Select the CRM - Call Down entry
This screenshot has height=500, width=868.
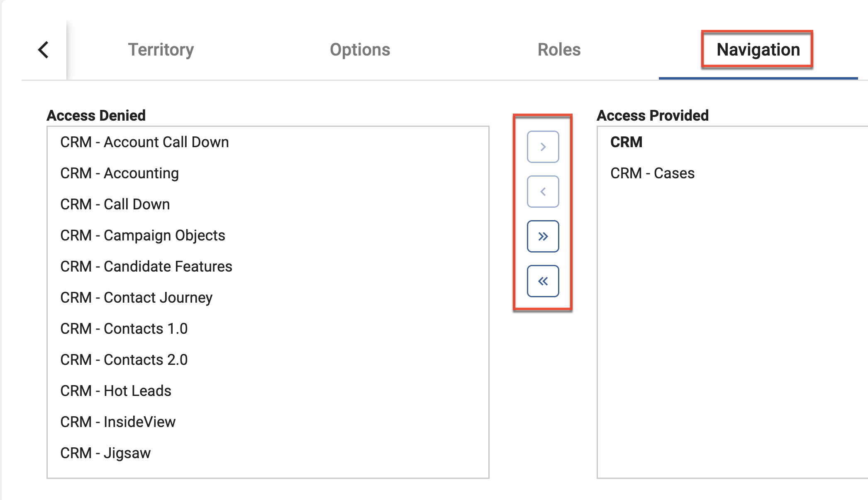pyautogui.click(x=115, y=204)
